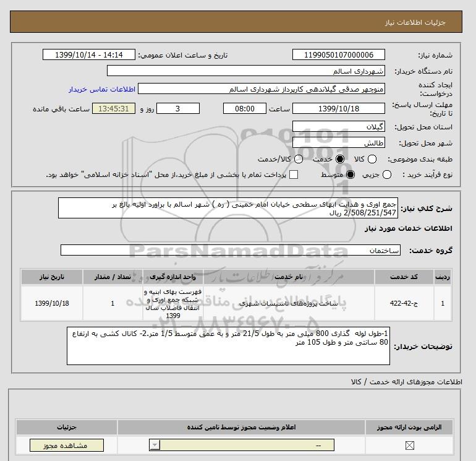Image resolution: width=476 pixels, height=461 pixels.
Task: Click the ردیف column header
Action: (x=443, y=277)
